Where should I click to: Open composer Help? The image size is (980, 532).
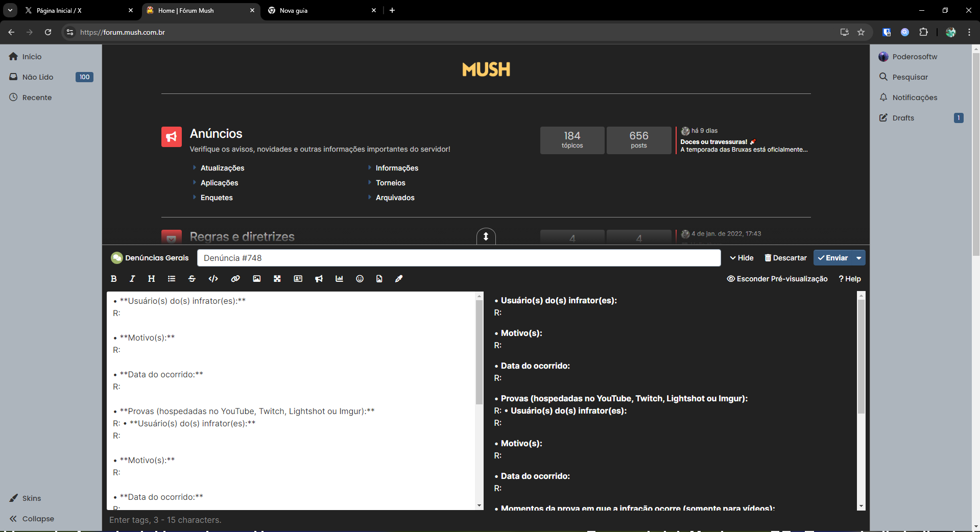[850, 279]
